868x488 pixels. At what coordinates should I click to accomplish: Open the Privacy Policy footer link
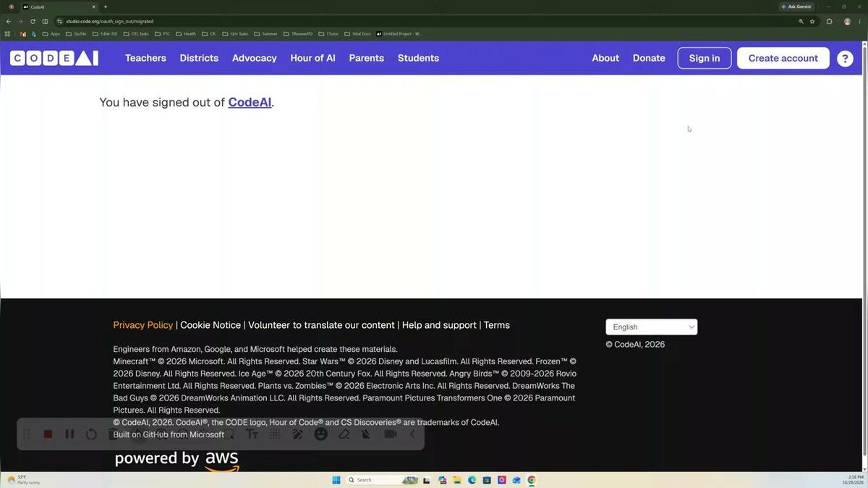(143, 325)
